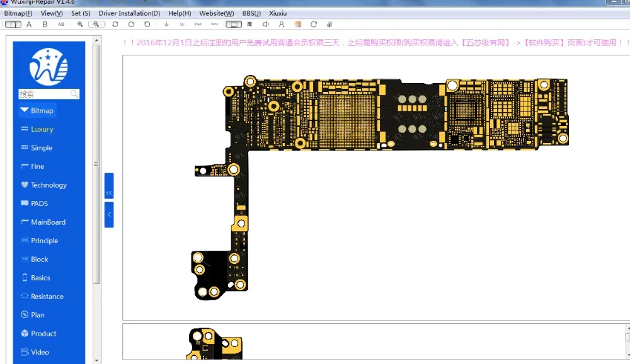Click the Wuxinji logo in the sidebar
Viewport: 630px width, 364px height.
click(x=49, y=66)
